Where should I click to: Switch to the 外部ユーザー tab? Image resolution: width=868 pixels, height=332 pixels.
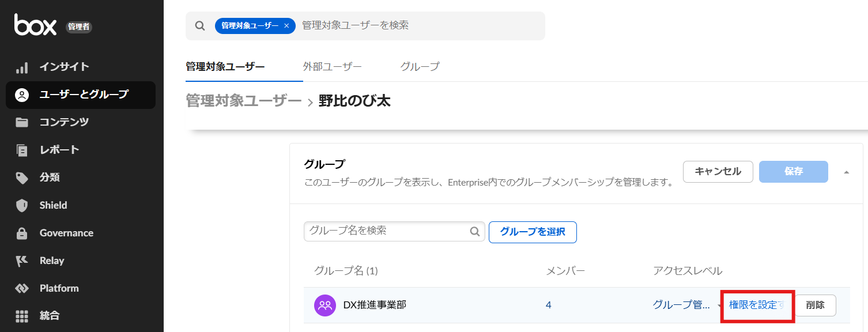333,66
